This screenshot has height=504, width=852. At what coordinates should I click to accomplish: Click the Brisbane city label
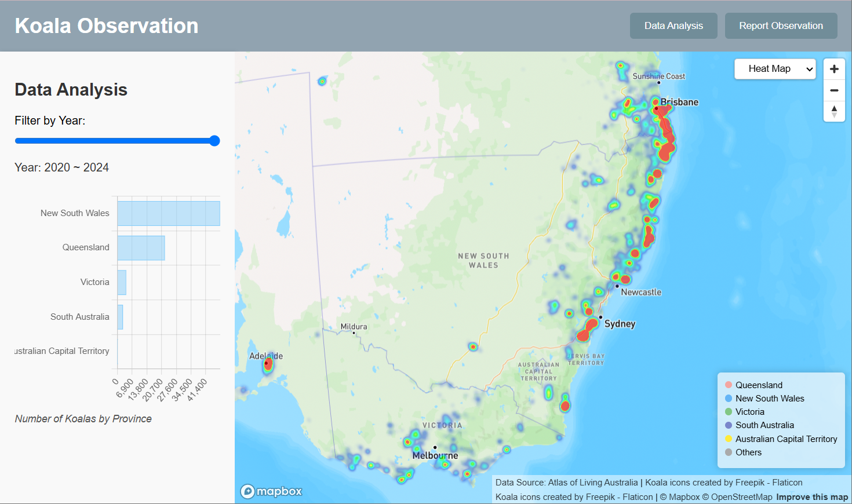(x=679, y=102)
